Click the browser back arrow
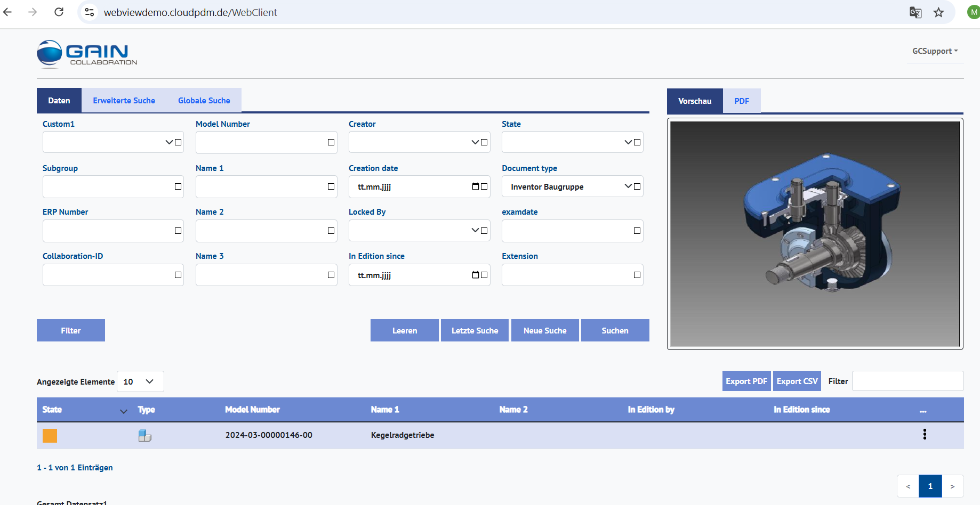 [x=7, y=12]
